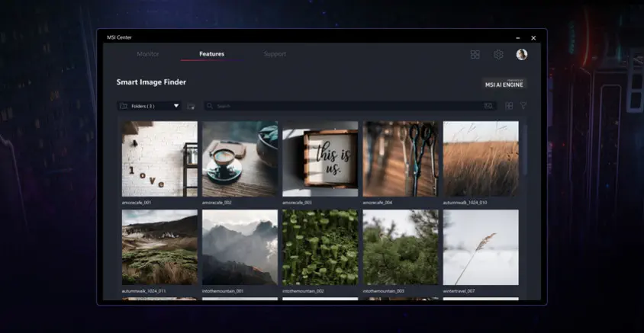Open the Features tab
Image resolution: width=644 pixels, height=333 pixels.
[x=211, y=54]
